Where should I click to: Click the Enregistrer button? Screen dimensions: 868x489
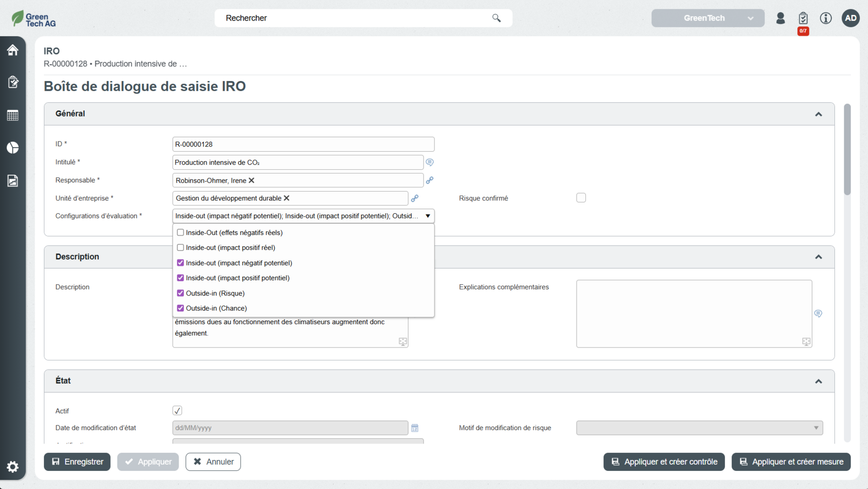point(77,462)
